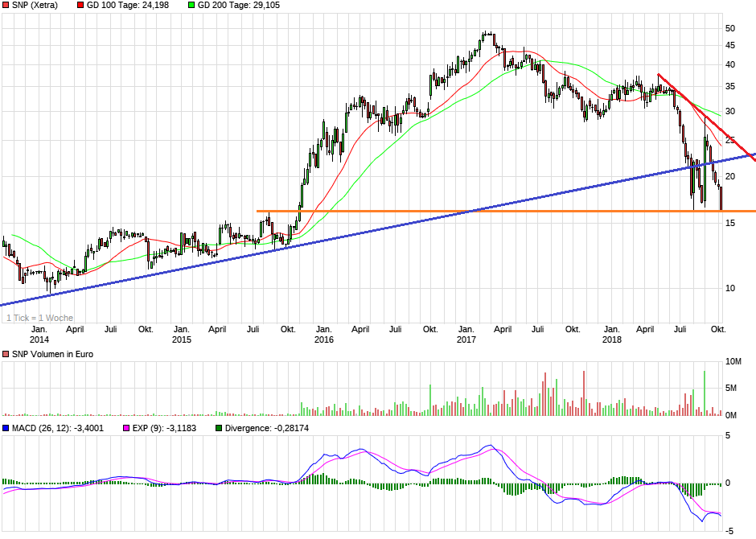Click the '1 Tick = 1 Woche' note
This screenshot has width=756, height=539.
point(40,318)
